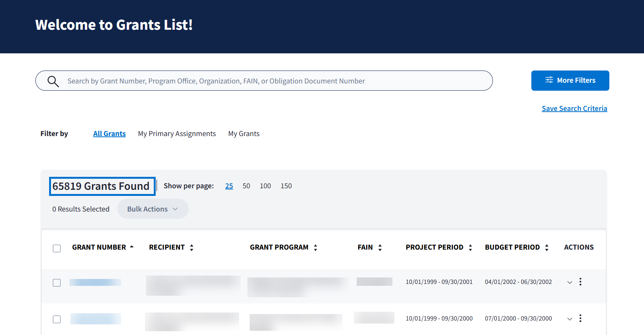The width and height of the screenshot is (644, 335).
Task: Expand second grant row details chevron
Action: click(x=569, y=319)
